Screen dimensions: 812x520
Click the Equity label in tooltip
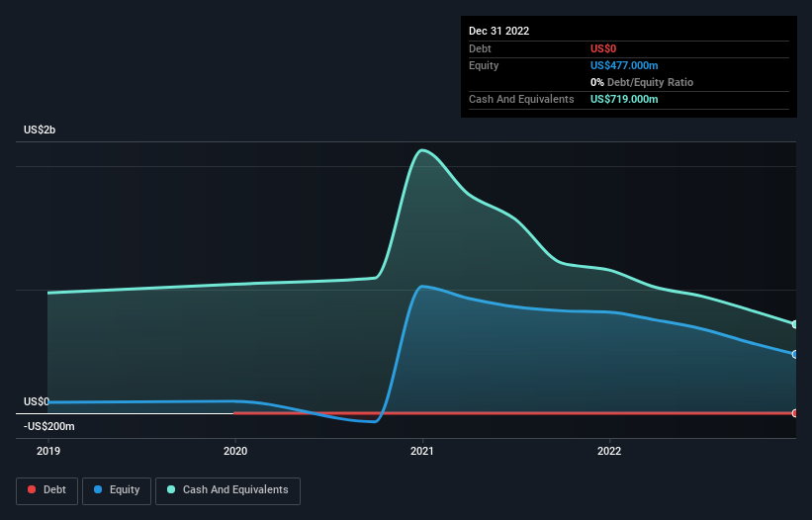tap(484, 65)
